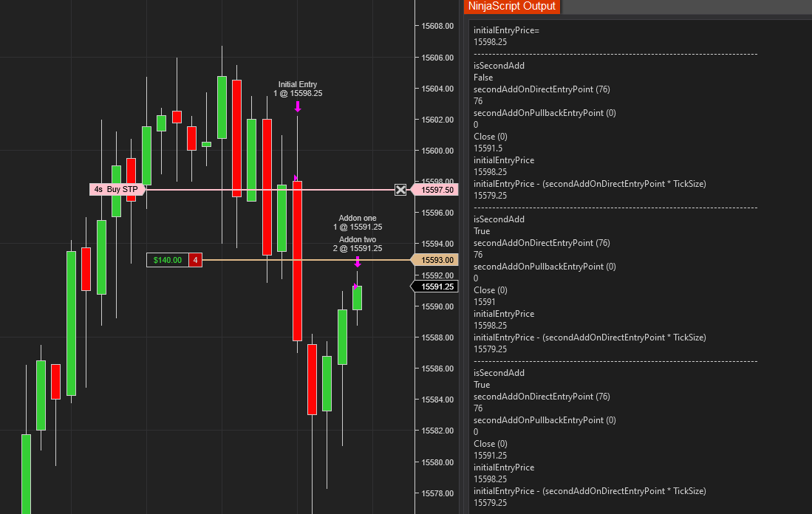
Task: Select the 4s Buy STP order label
Action: coord(117,190)
